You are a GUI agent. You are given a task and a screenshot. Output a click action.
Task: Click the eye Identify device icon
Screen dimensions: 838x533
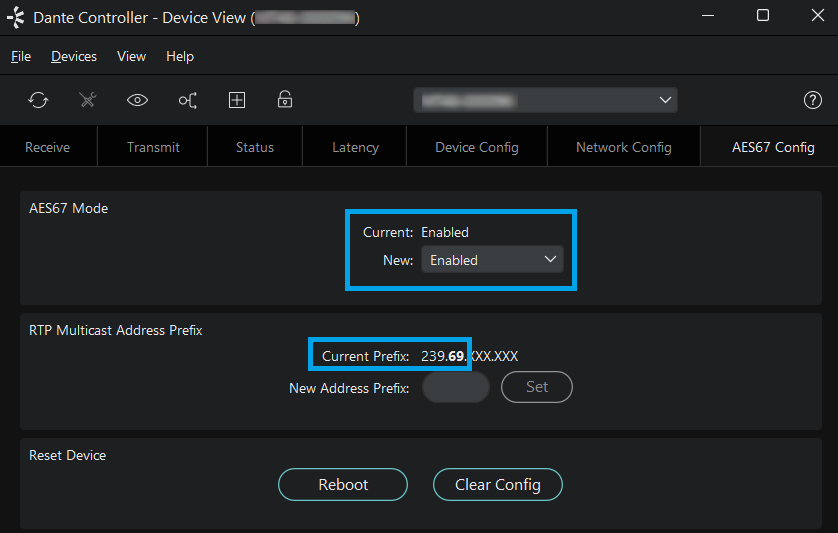tap(137, 100)
